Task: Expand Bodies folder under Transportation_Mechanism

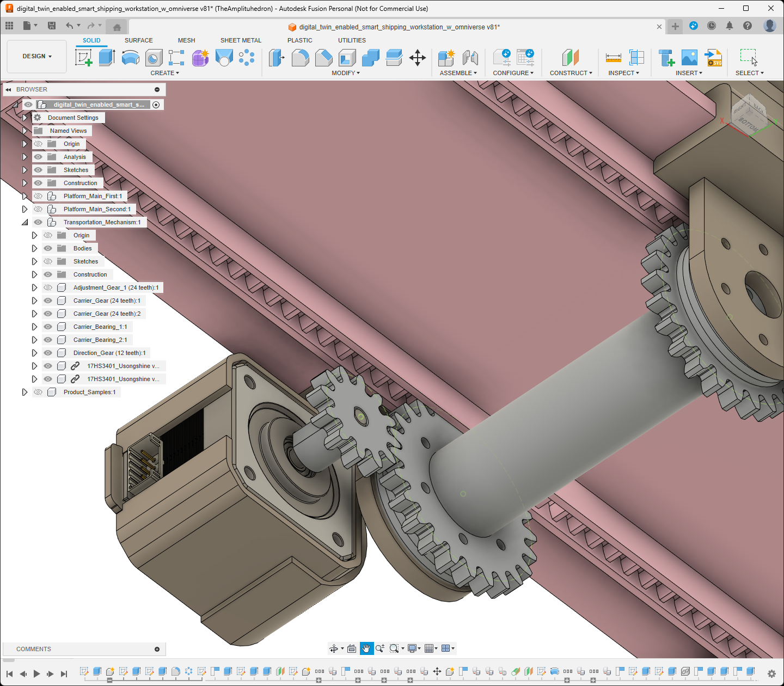Action: point(34,248)
